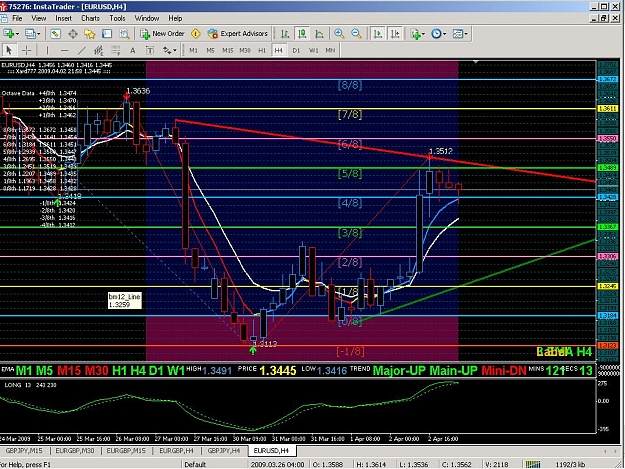Open the Tools menu
This screenshot has width=625, height=469.
click(x=117, y=18)
